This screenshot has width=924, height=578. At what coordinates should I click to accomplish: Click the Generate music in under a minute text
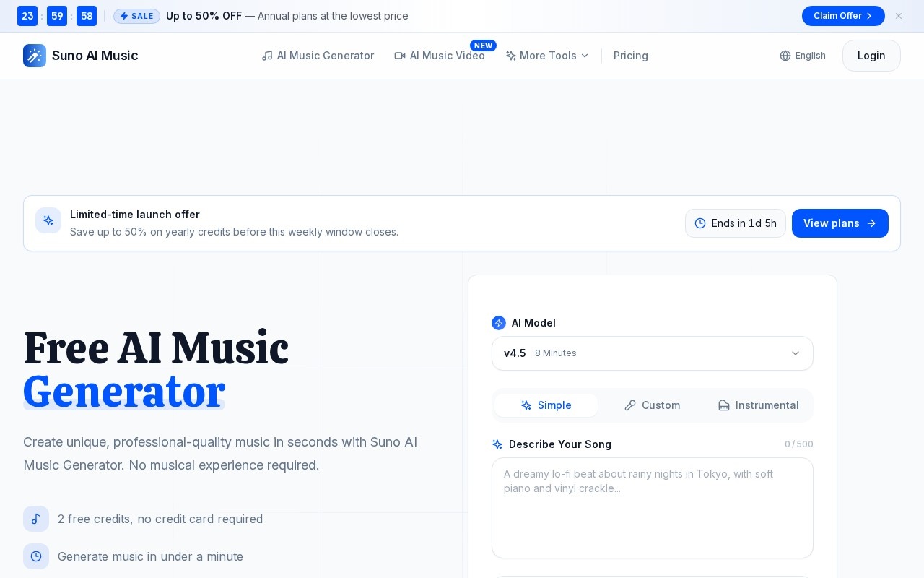tap(150, 556)
